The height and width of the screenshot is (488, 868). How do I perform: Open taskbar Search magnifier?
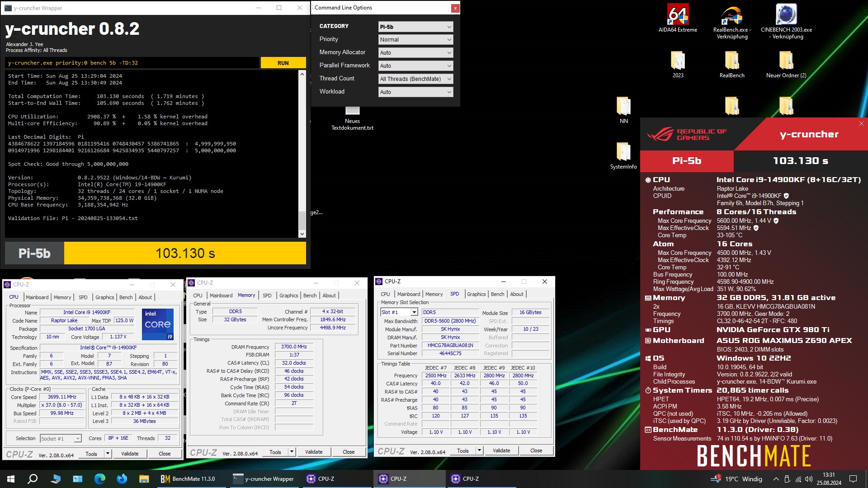click(x=33, y=479)
